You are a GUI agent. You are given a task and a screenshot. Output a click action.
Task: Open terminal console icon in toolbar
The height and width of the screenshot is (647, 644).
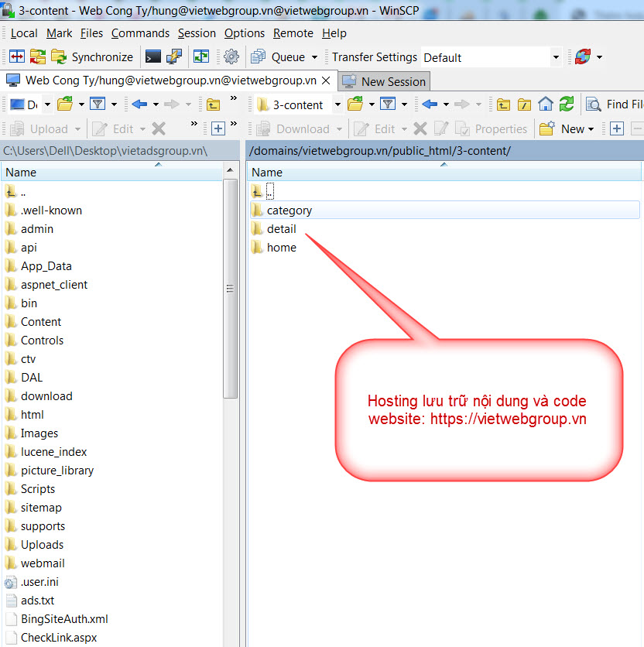153,57
